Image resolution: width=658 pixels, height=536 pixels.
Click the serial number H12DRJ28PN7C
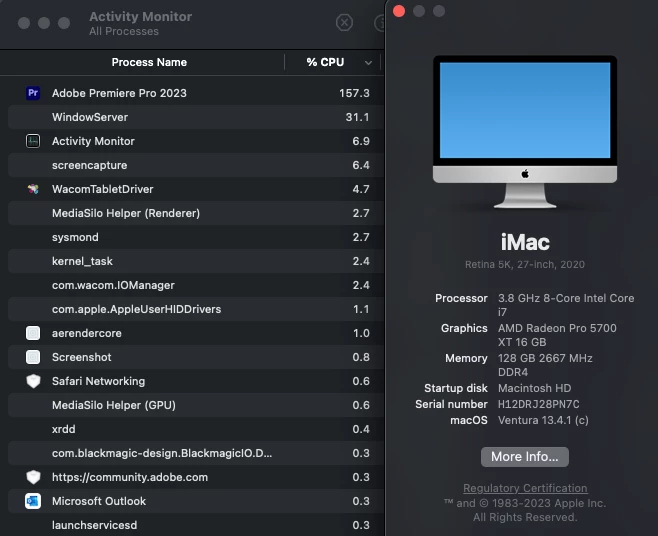(539, 404)
